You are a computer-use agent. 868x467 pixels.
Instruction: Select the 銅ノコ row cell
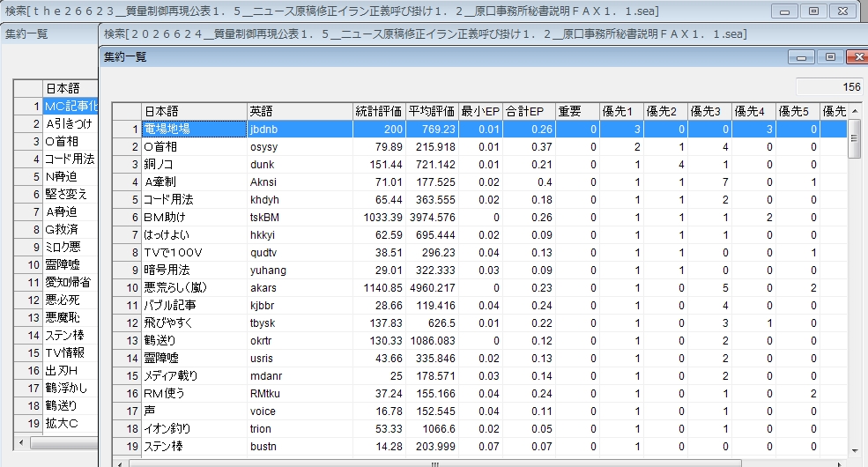coord(194,165)
